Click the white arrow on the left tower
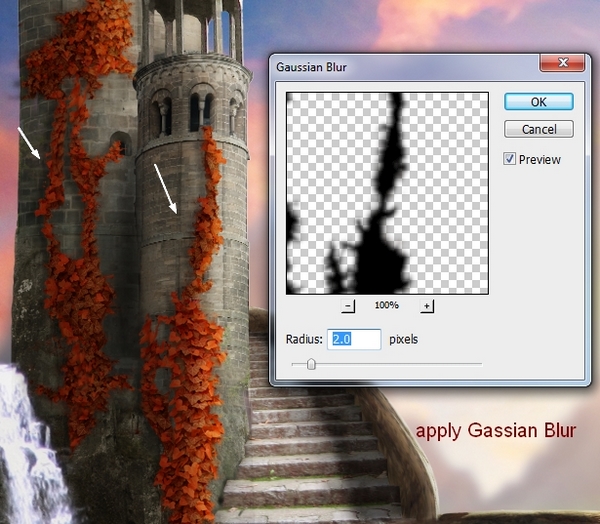The image size is (600, 524). (29, 143)
